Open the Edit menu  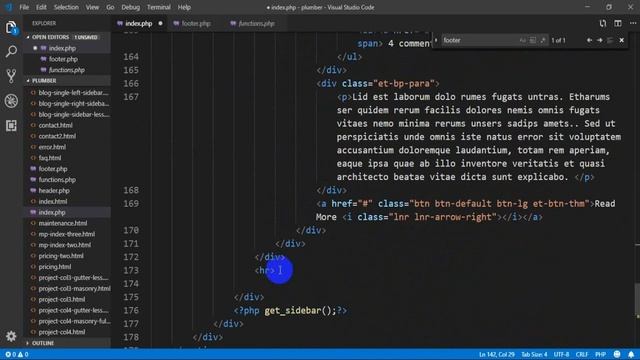(41, 7)
